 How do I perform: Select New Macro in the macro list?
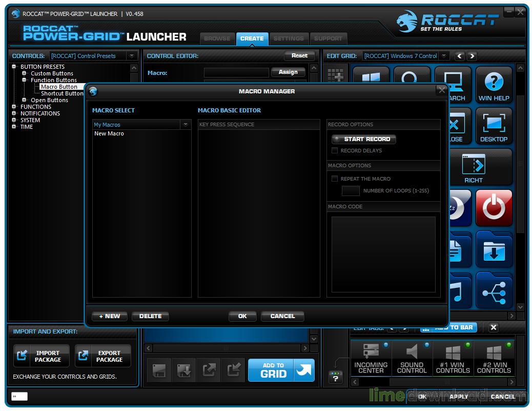[109, 133]
